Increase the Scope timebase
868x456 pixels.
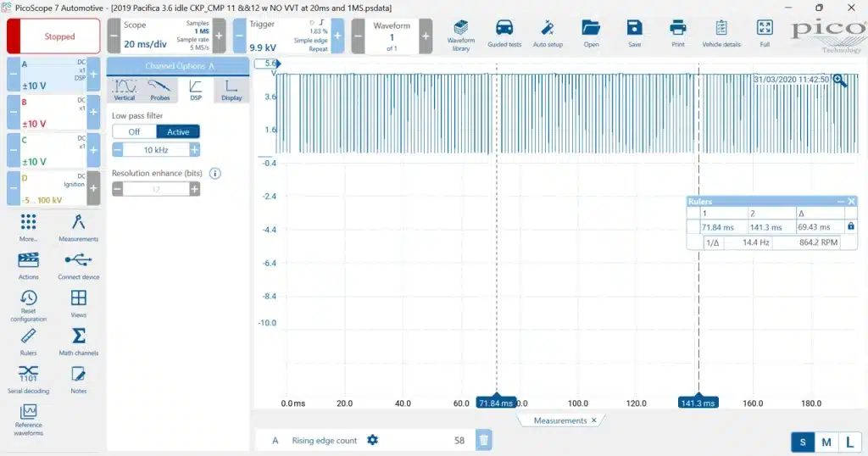click(x=220, y=36)
